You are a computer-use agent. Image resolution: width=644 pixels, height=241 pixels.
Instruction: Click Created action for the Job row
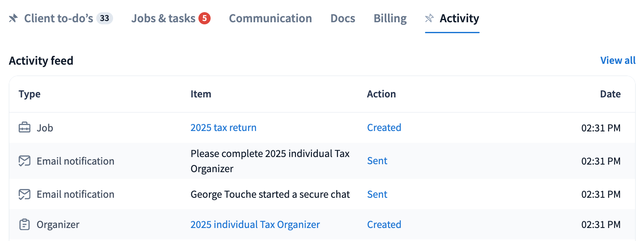pyautogui.click(x=384, y=128)
